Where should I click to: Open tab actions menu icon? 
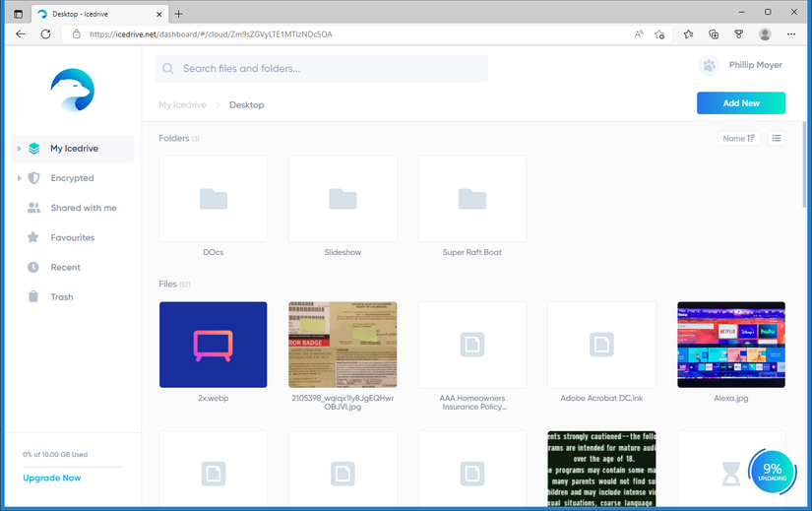click(x=18, y=14)
